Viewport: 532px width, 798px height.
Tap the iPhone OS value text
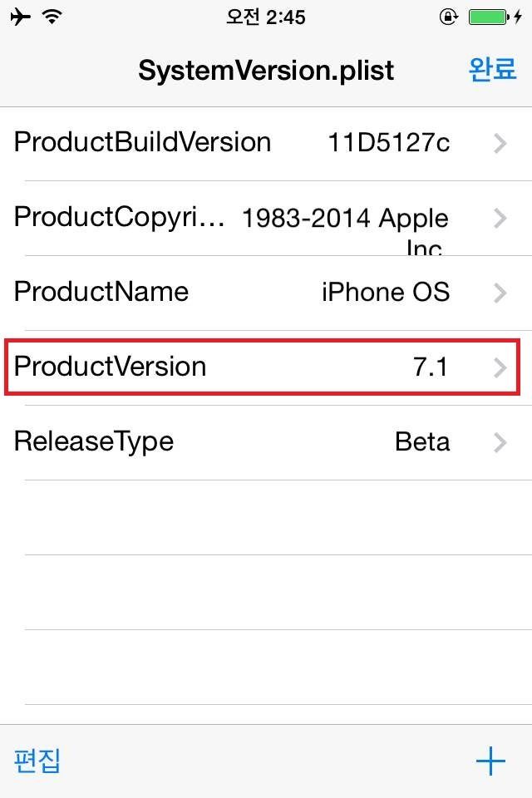386,292
